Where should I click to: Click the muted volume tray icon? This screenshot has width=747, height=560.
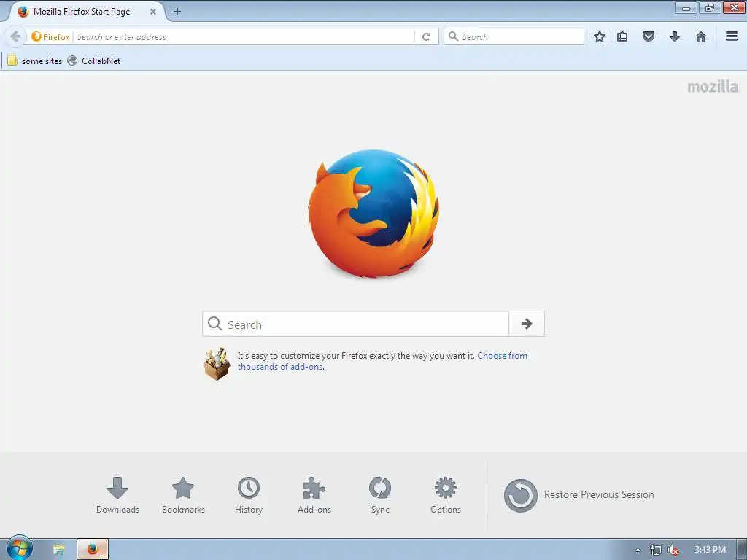click(x=673, y=550)
